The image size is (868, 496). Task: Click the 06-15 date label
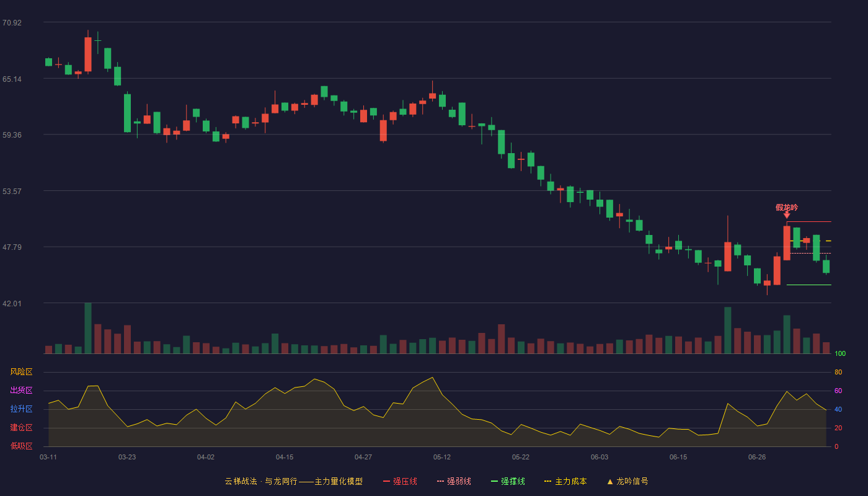tap(678, 457)
